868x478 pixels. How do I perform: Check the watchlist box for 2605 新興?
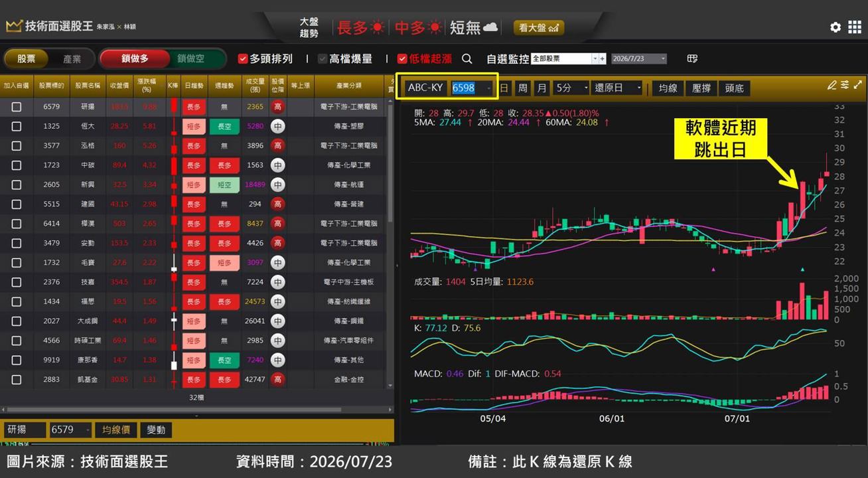click(17, 185)
